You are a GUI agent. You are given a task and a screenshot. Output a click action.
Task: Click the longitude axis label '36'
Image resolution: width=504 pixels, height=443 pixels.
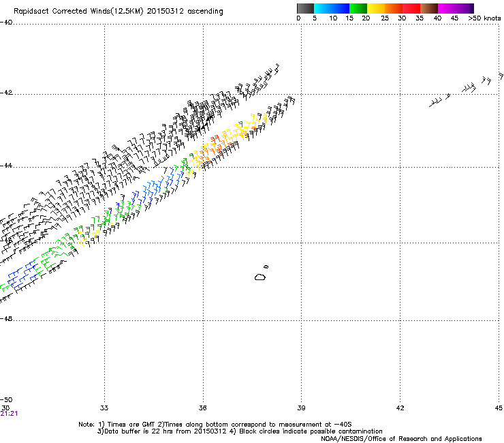202,408
